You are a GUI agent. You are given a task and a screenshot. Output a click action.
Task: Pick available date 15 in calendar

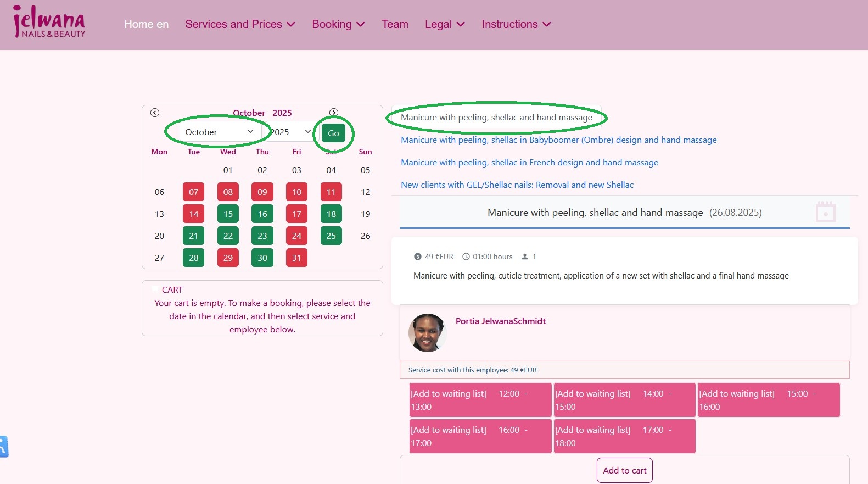pos(228,214)
